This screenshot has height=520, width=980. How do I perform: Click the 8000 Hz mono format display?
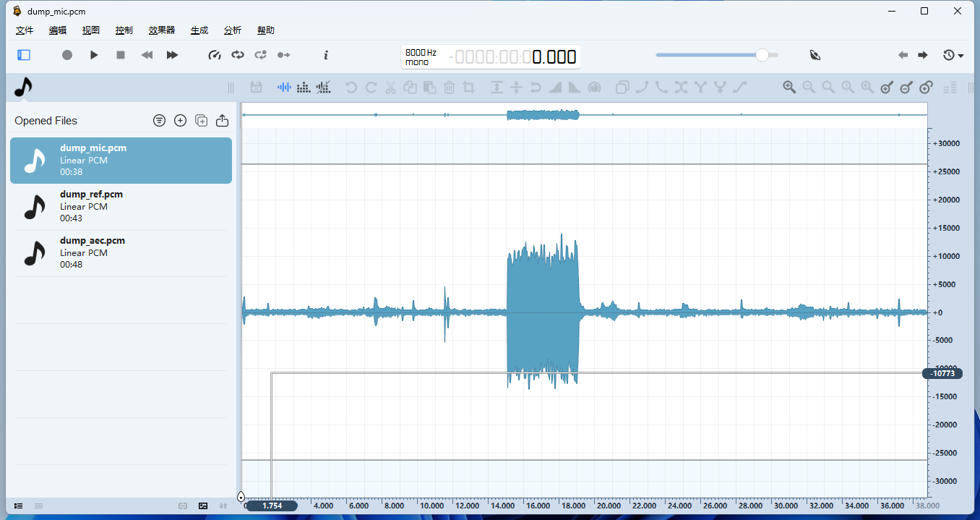pos(421,57)
